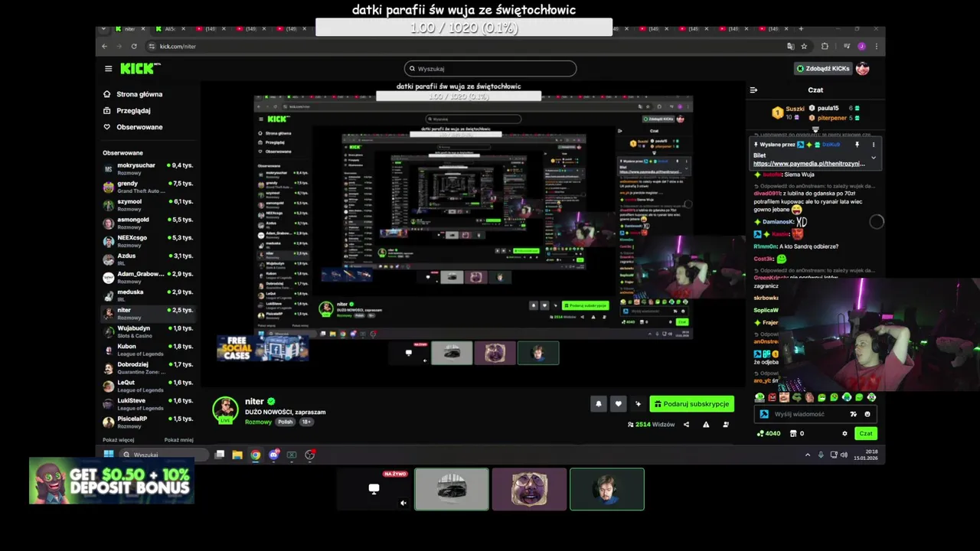Select the man with headphones thumbnail
Screen dimensions: 980x551
[607, 489]
